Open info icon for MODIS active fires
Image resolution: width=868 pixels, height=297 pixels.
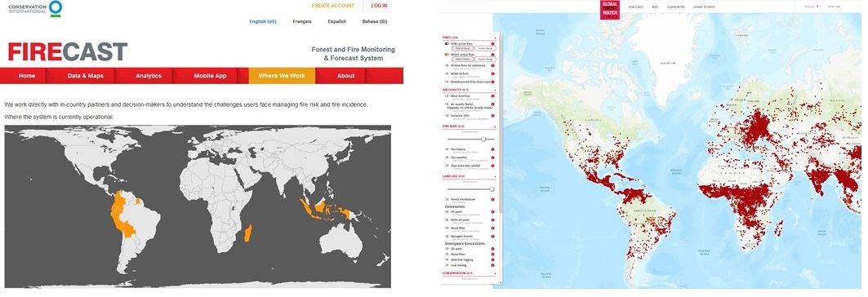pyautogui.click(x=492, y=55)
